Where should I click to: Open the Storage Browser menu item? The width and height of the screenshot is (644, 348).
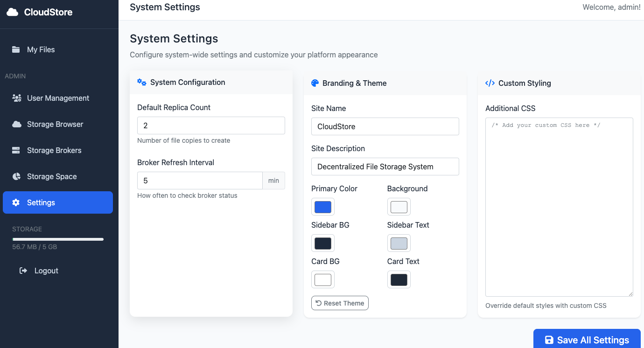pos(55,124)
